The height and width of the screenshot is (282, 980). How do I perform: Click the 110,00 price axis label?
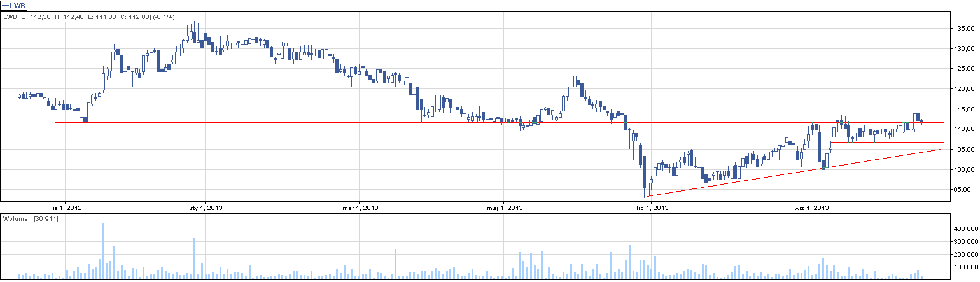pyautogui.click(x=965, y=129)
